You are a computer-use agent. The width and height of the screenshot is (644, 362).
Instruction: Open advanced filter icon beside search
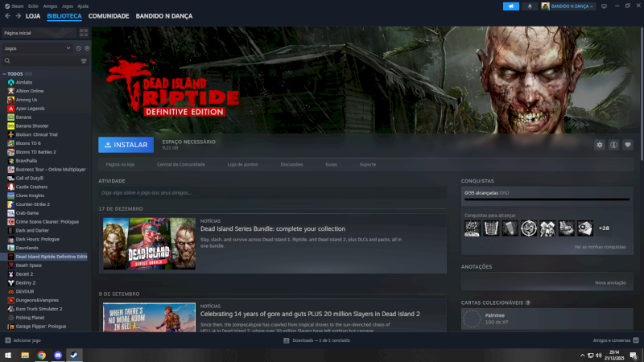(x=83, y=60)
